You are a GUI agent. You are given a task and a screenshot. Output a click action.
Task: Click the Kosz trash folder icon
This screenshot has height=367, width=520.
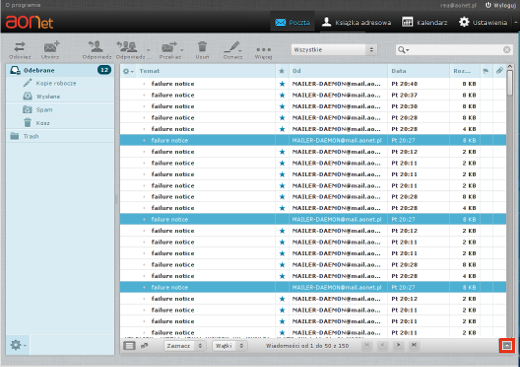[x=28, y=123]
